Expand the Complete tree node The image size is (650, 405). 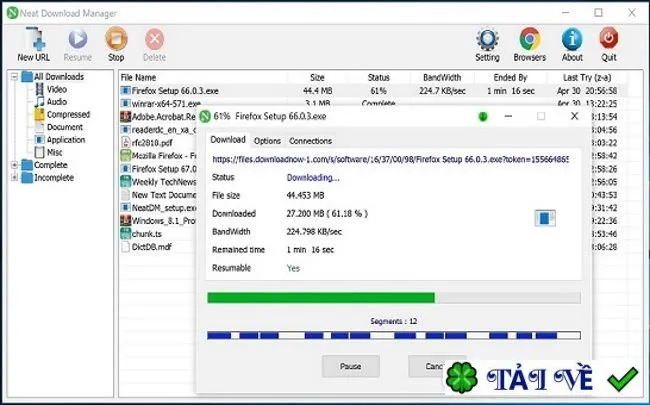tap(15, 165)
